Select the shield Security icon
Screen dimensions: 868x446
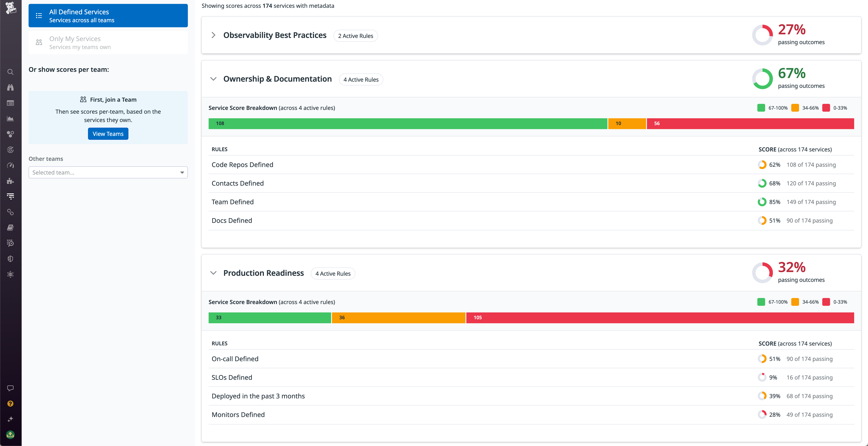10,258
